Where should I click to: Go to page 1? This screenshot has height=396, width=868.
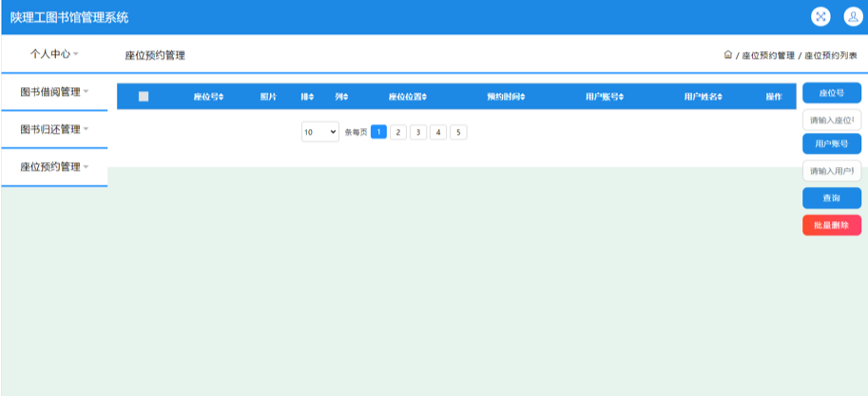point(378,132)
